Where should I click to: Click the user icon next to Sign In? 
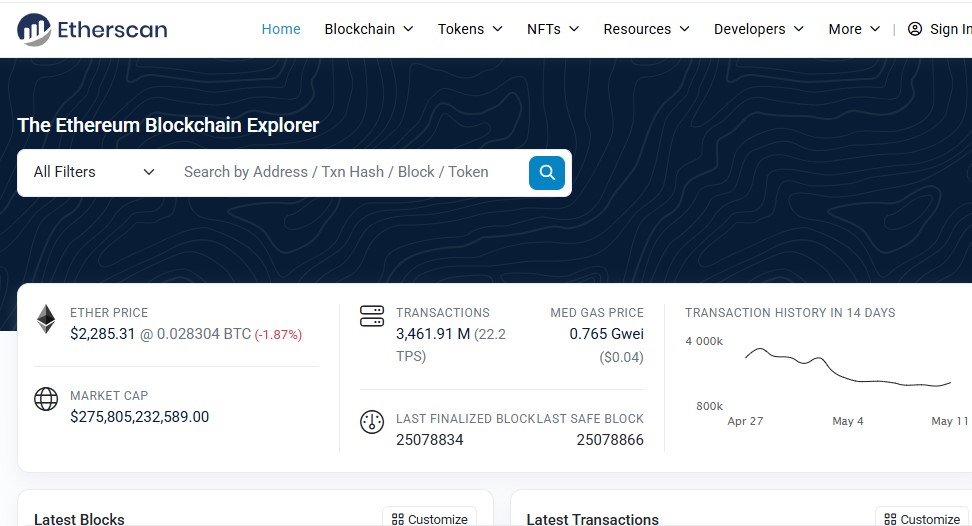[915, 29]
